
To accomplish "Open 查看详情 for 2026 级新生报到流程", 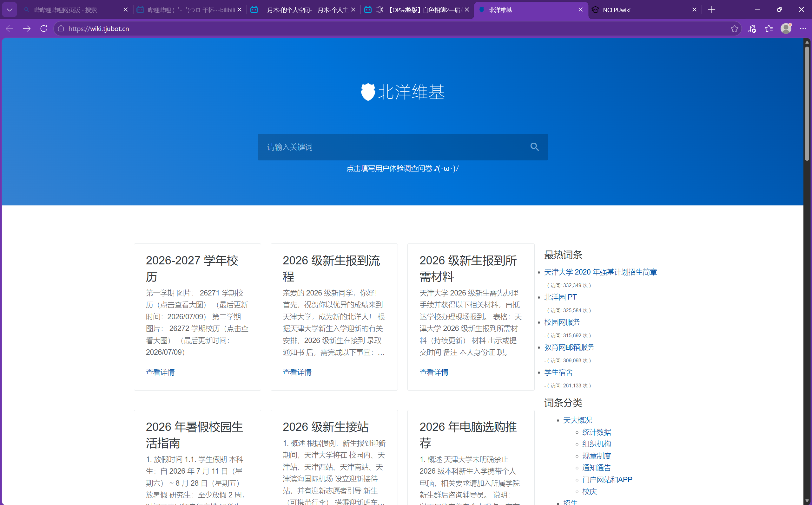I will [x=297, y=372].
